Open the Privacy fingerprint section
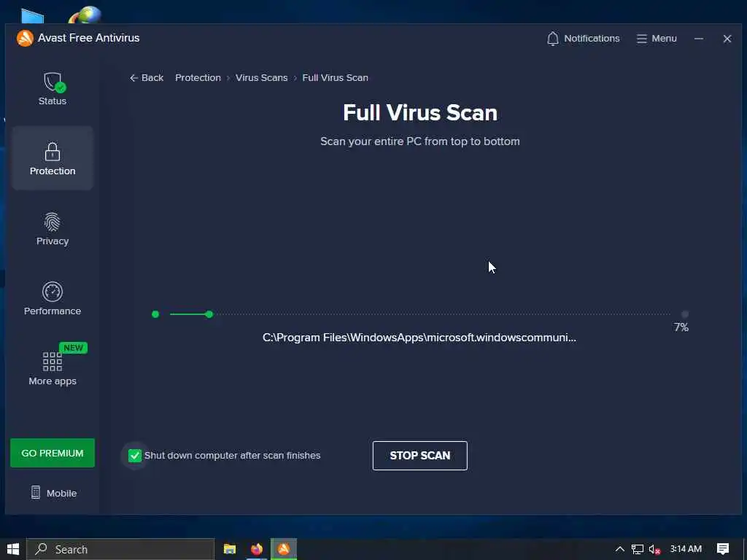The image size is (747, 560). tap(53, 228)
